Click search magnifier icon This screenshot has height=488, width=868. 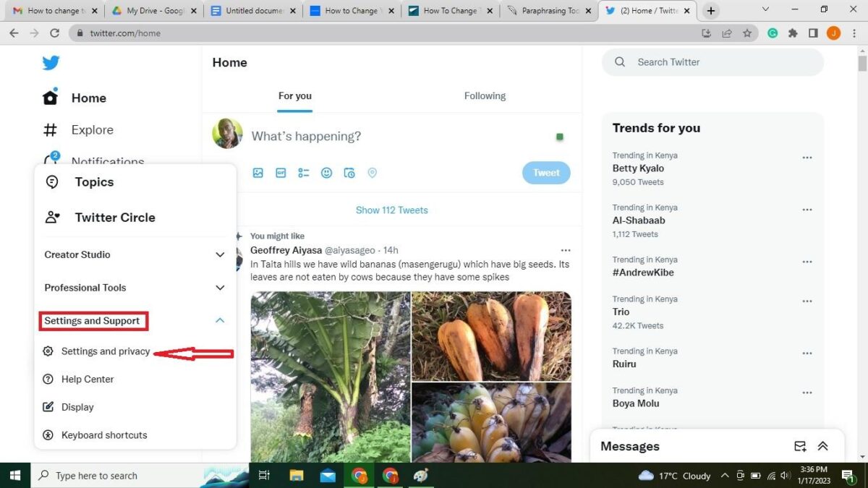click(x=620, y=62)
